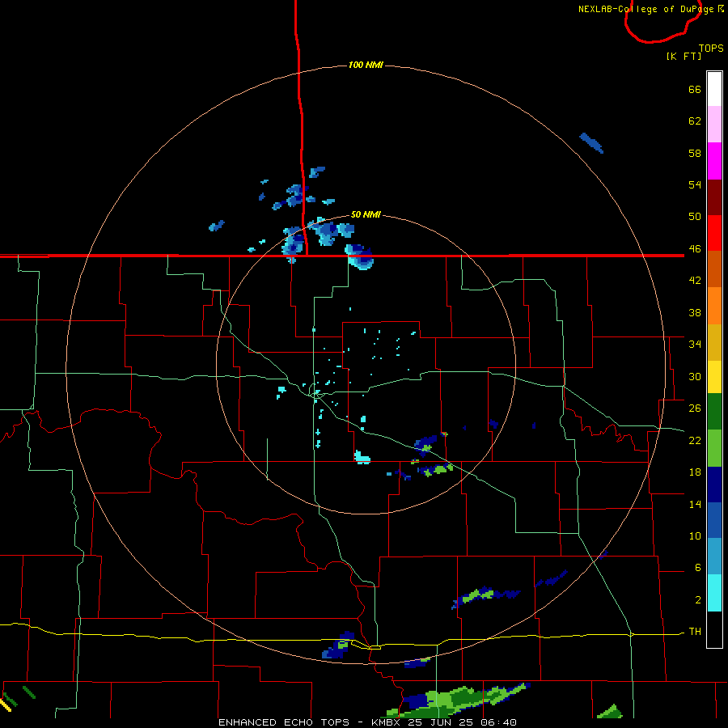This screenshot has height=728, width=728.
Task: Select the '38' legend number
Action: point(695,312)
